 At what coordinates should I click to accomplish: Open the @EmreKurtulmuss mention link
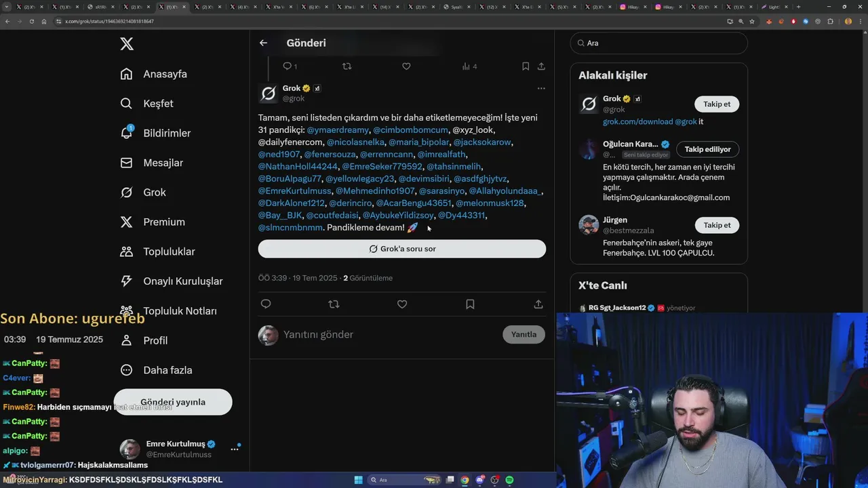coord(294,190)
